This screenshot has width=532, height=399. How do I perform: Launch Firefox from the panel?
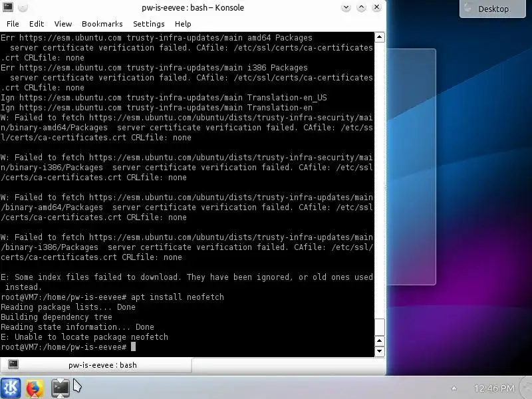tap(35, 388)
